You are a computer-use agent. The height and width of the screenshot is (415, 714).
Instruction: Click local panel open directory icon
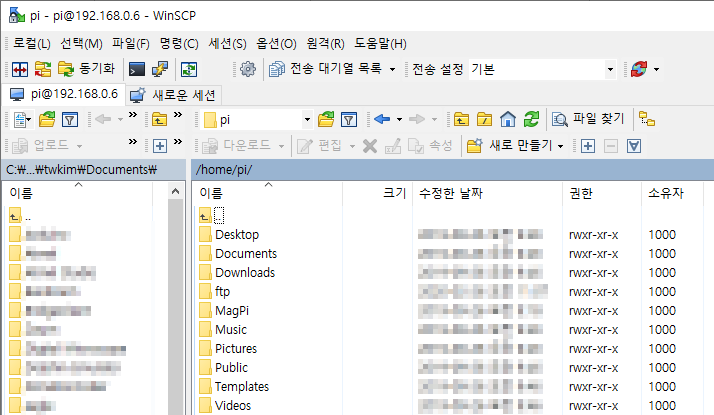point(47,120)
